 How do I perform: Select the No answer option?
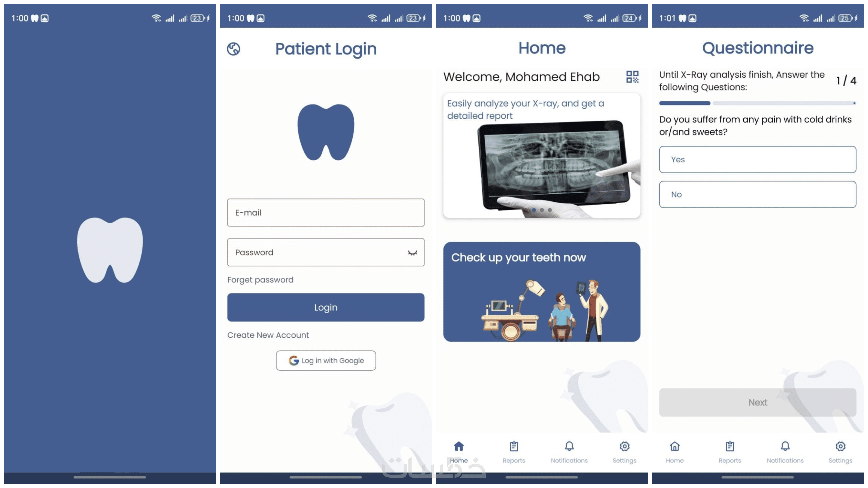click(757, 194)
